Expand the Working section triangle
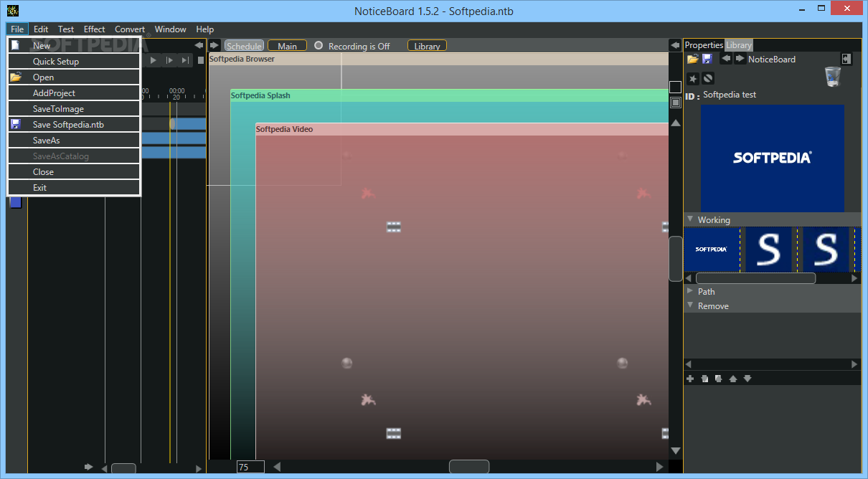 pyautogui.click(x=690, y=219)
